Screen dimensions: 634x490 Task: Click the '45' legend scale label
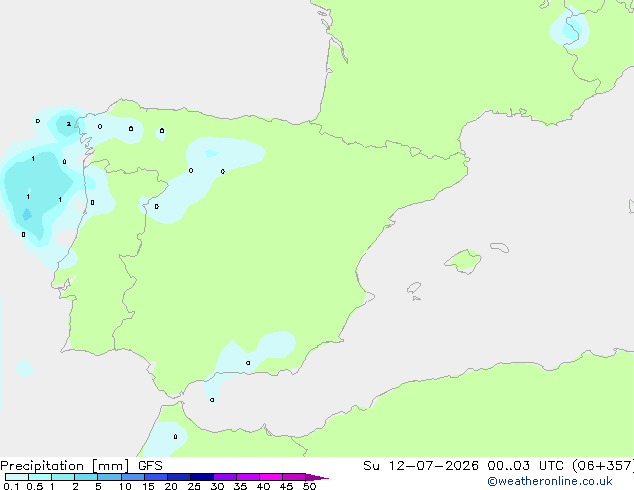286,486
